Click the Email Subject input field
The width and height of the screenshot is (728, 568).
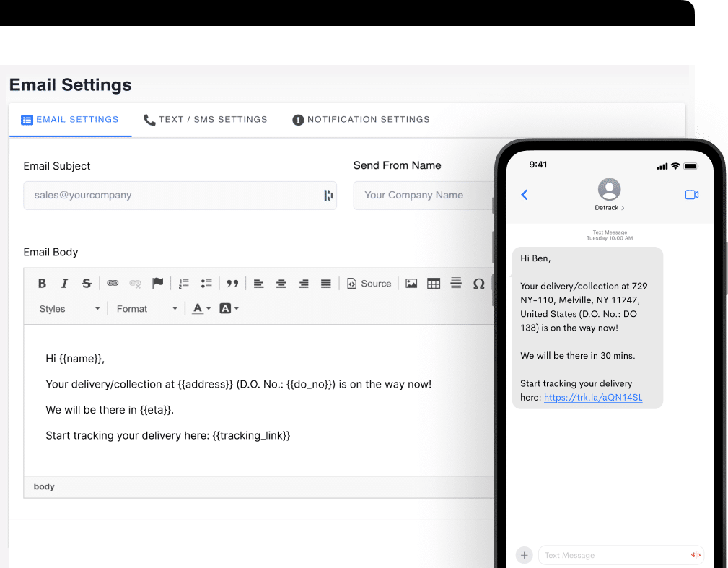click(173, 196)
